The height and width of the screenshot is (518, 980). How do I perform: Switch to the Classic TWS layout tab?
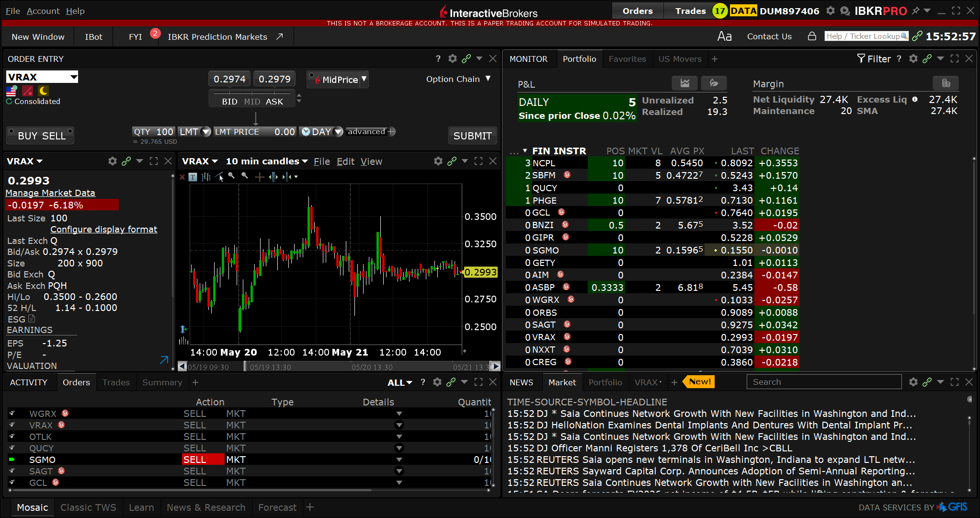pyautogui.click(x=88, y=507)
